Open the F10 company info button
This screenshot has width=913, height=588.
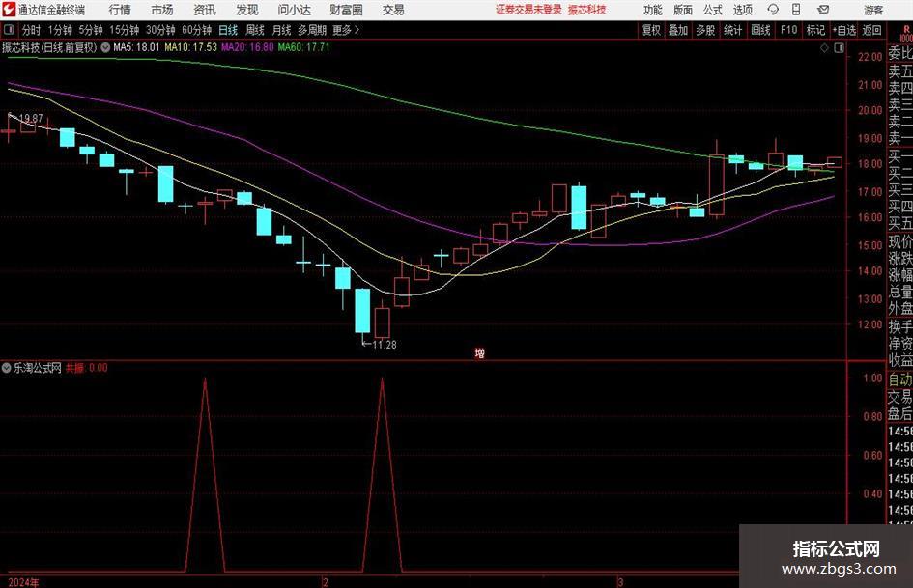tap(789, 30)
